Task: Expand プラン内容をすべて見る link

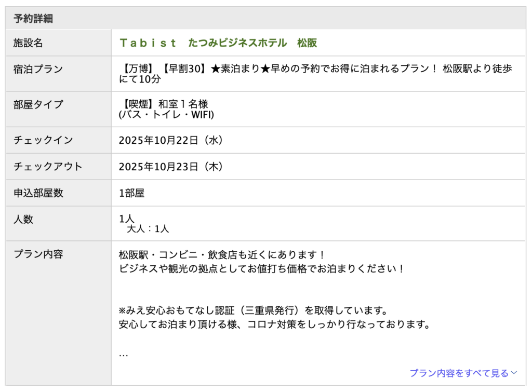Action: tap(463, 373)
